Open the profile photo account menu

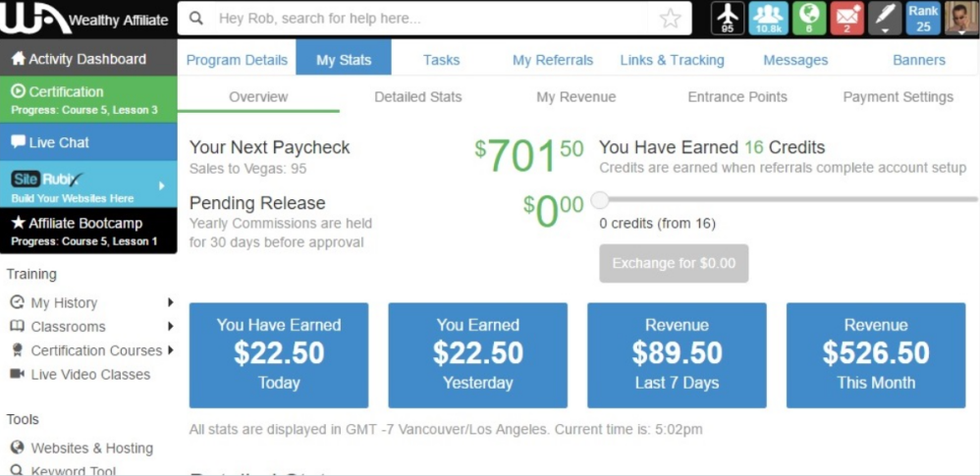[x=960, y=19]
